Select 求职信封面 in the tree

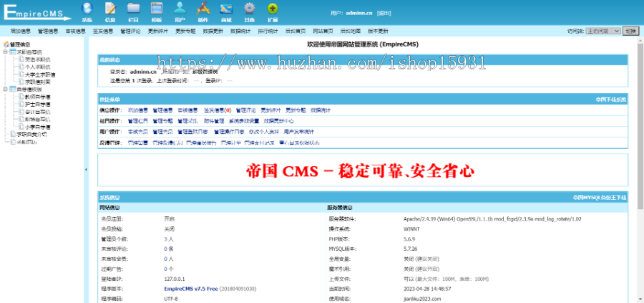click(x=37, y=82)
